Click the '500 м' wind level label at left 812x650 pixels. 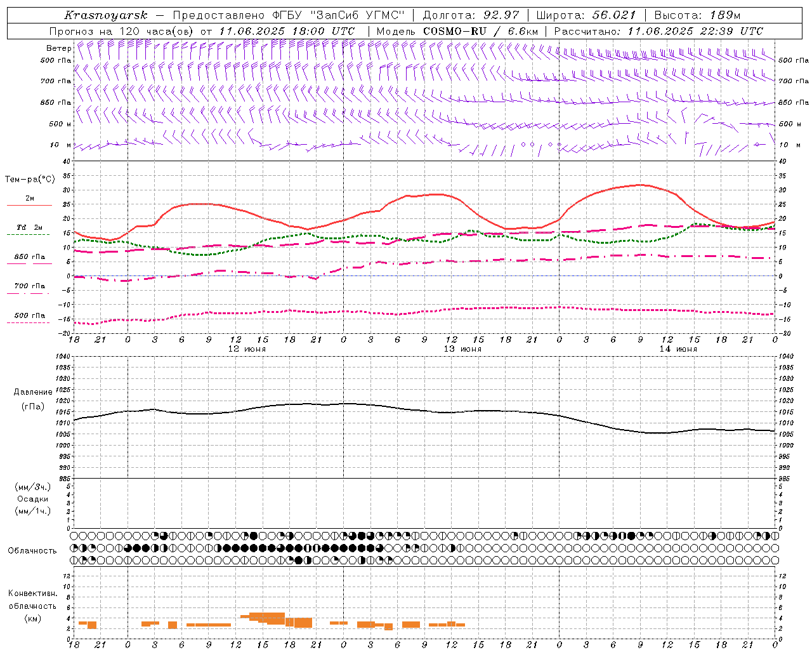[x=60, y=124]
